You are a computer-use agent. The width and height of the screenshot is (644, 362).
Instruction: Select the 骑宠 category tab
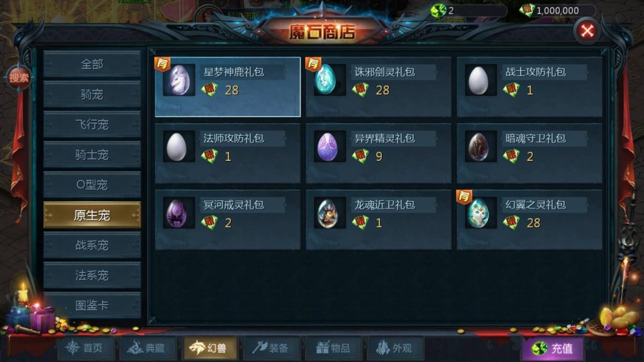point(92,94)
